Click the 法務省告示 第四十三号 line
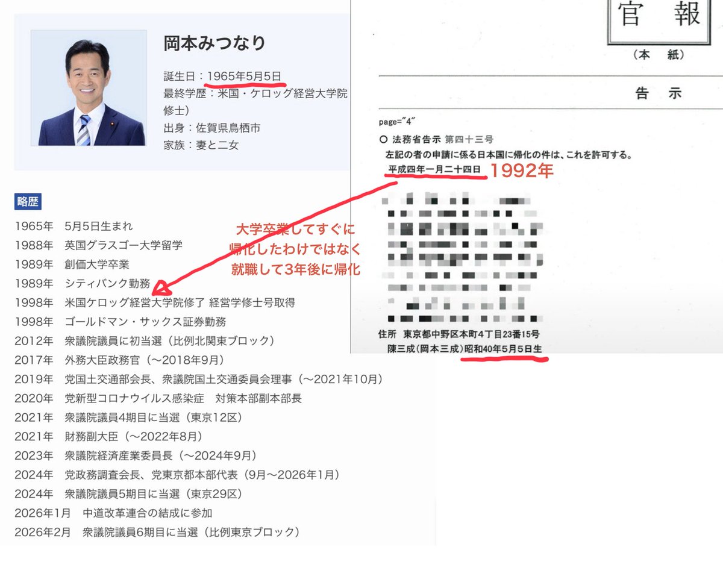Screen dimensions: 723x588 [x=437, y=139]
